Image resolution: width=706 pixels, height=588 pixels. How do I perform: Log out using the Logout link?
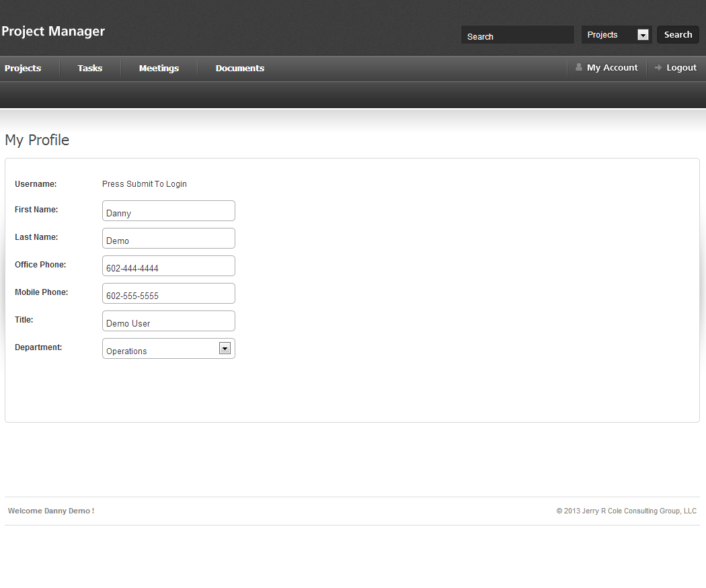[x=681, y=68]
